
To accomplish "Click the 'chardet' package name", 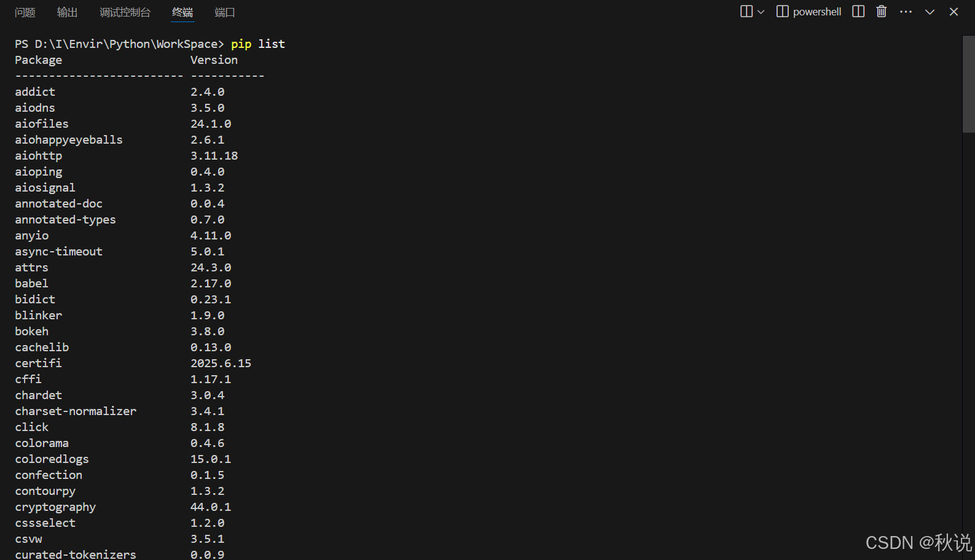I will [x=39, y=395].
